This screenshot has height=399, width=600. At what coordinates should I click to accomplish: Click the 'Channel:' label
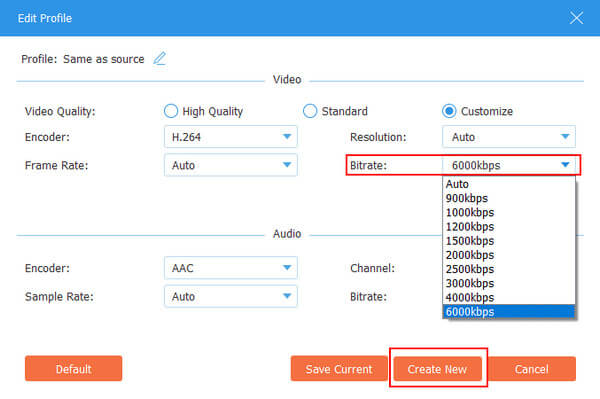(372, 268)
